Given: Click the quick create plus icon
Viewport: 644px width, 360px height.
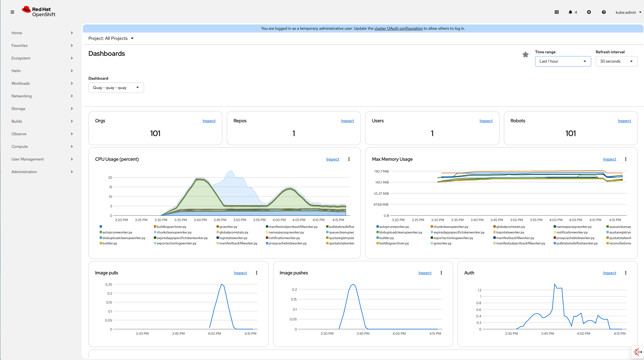Looking at the screenshot, I should click(589, 12).
